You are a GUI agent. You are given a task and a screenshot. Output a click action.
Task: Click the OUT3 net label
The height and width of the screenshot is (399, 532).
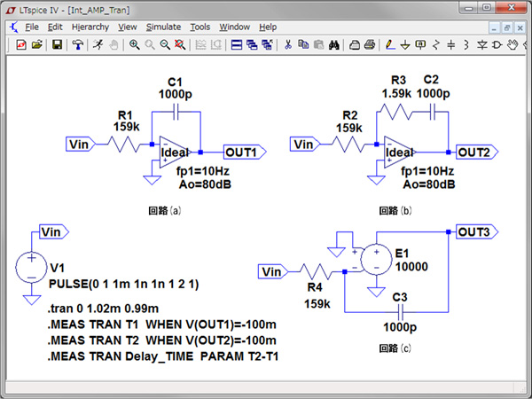[x=473, y=232]
